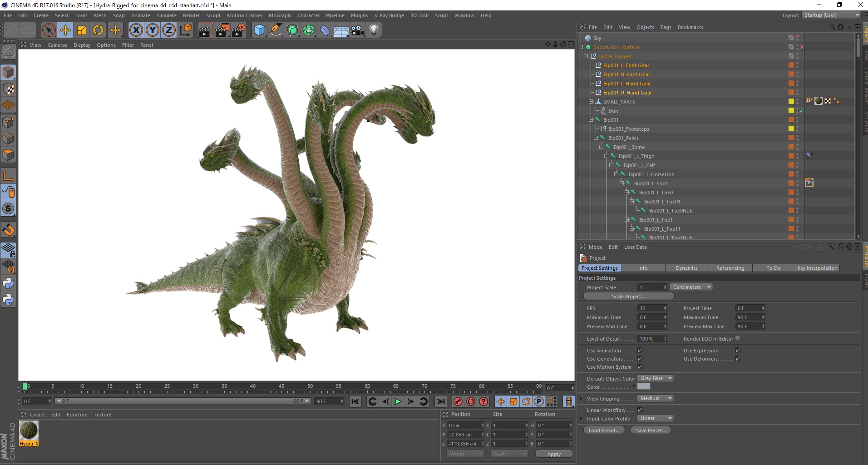
Task: Collapse the SMALL_PARTS tree node
Action: (591, 102)
